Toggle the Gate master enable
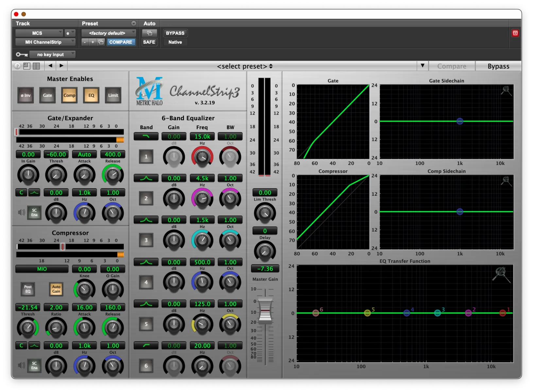The width and height of the screenshot is (533, 392). (x=47, y=95)
